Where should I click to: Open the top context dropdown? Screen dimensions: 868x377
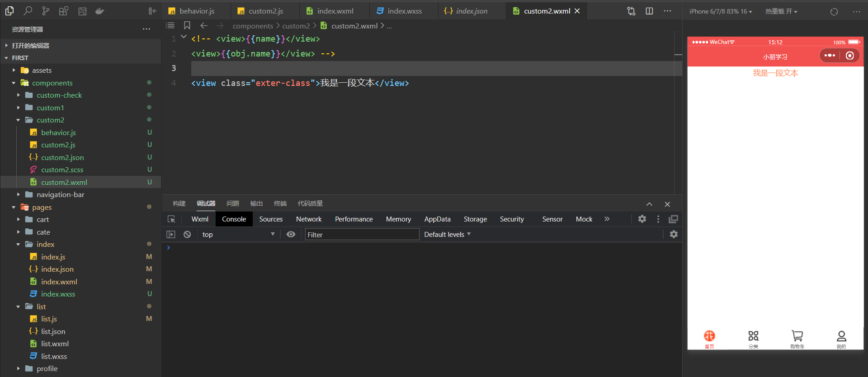[x=238, y=234]
